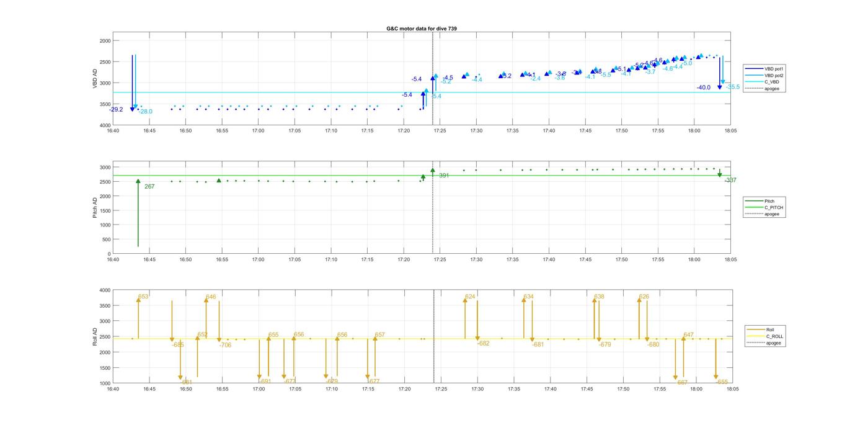Click the "-3.7" VBD data label
The width and height of the screenshot is (868, 430).
point(650,72)
